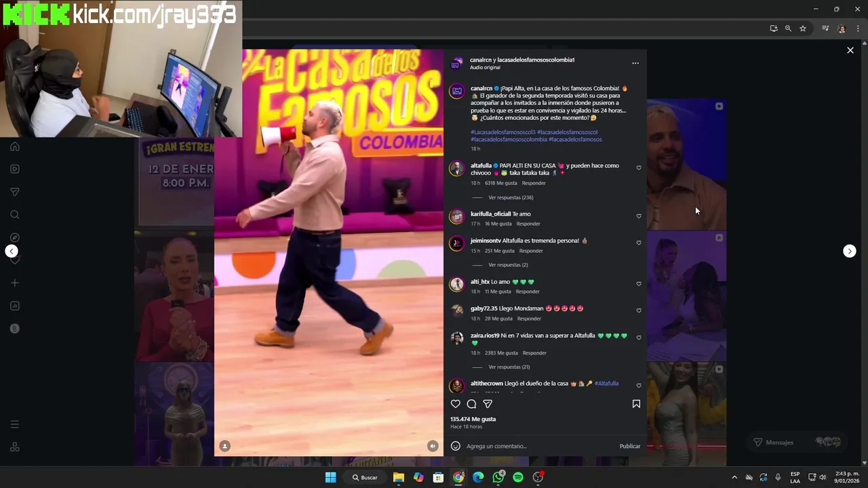This screenshot has width=868, height=488.
Task: Open WhatsApp from the taskbar
Action: [x=498, y=477]
